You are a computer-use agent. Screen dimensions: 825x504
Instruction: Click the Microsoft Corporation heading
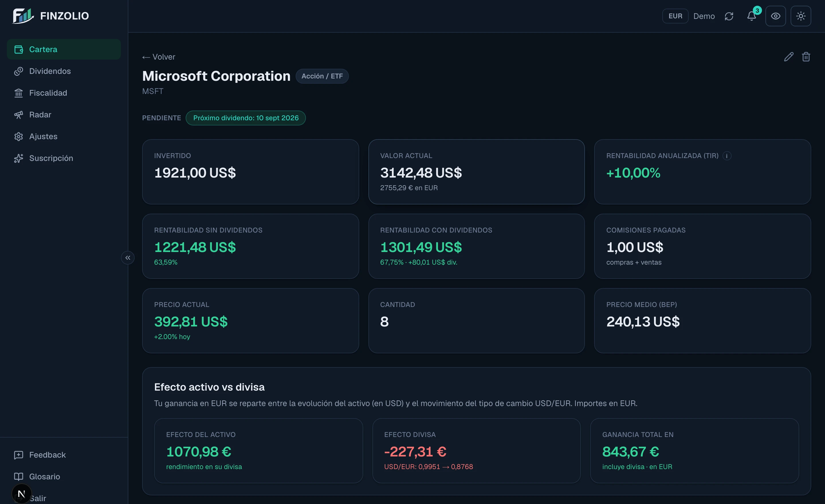(216, 76)
